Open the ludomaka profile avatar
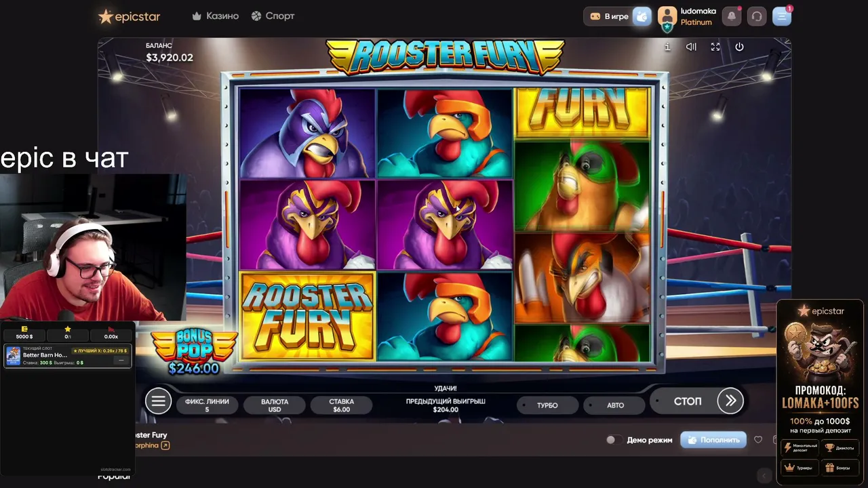 667,17
